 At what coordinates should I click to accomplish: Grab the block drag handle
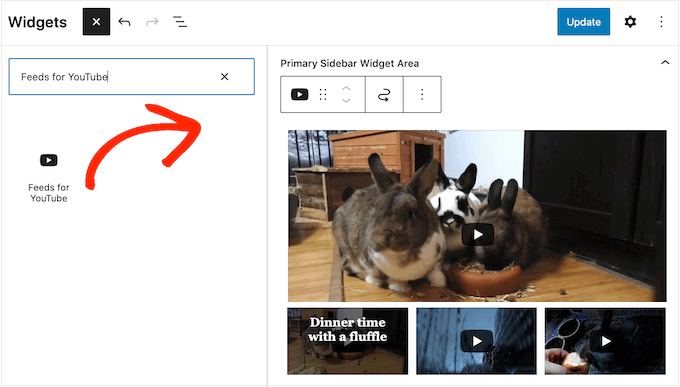coord(323,95)
